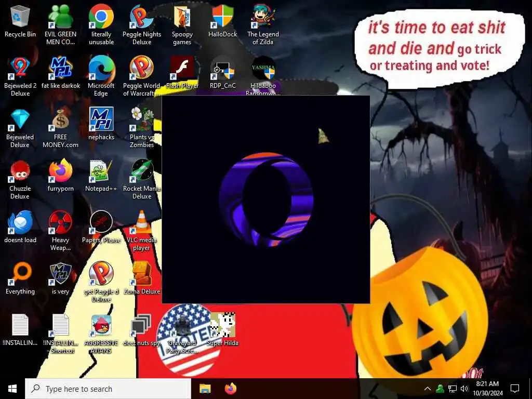Screen dimensions: 532x399
Task: Click the green user tray icon
Action: (440, 389)
